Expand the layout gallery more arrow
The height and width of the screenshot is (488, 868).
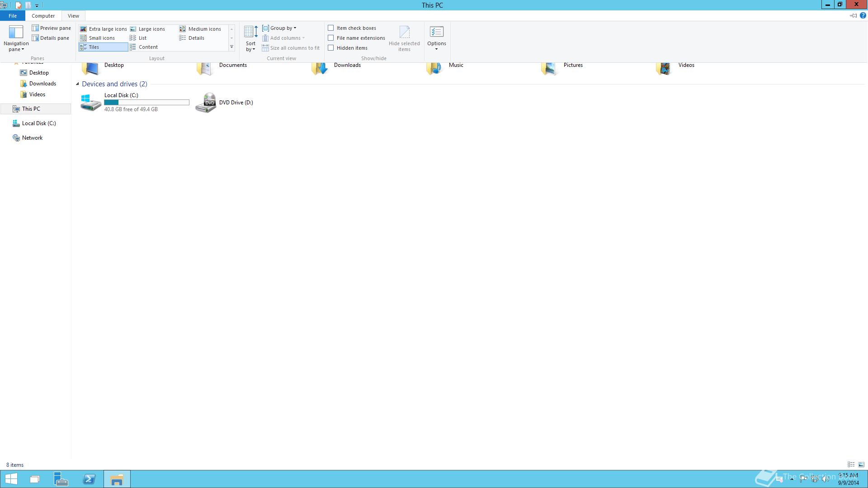(x=231, y=47)
